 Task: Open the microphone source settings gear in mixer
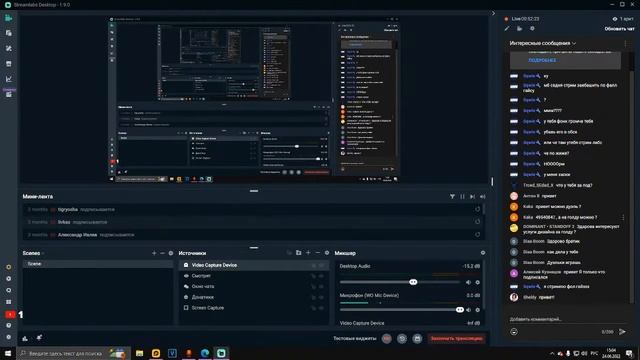(478, 310)
